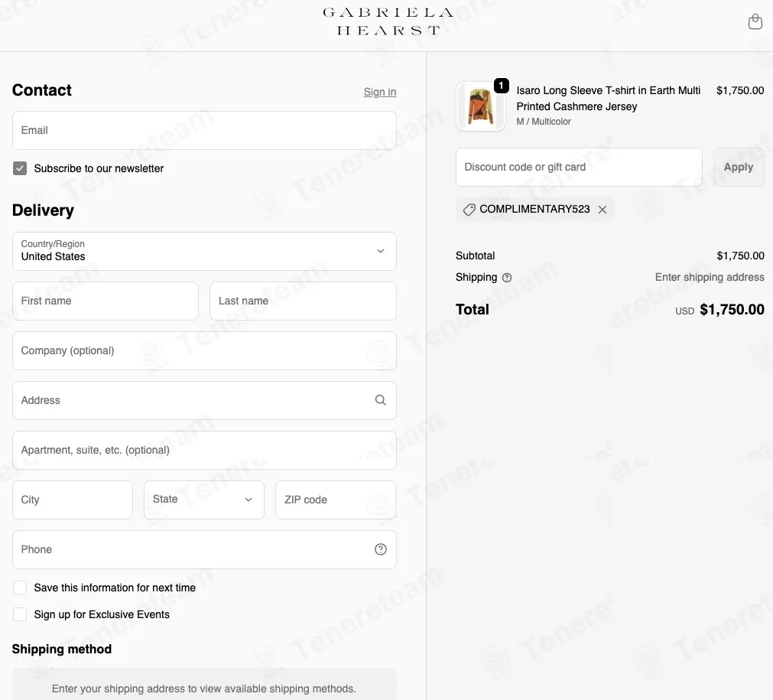
Task: Click the Subtotal amount $1,750.00
Action: (x=740, y=256)
